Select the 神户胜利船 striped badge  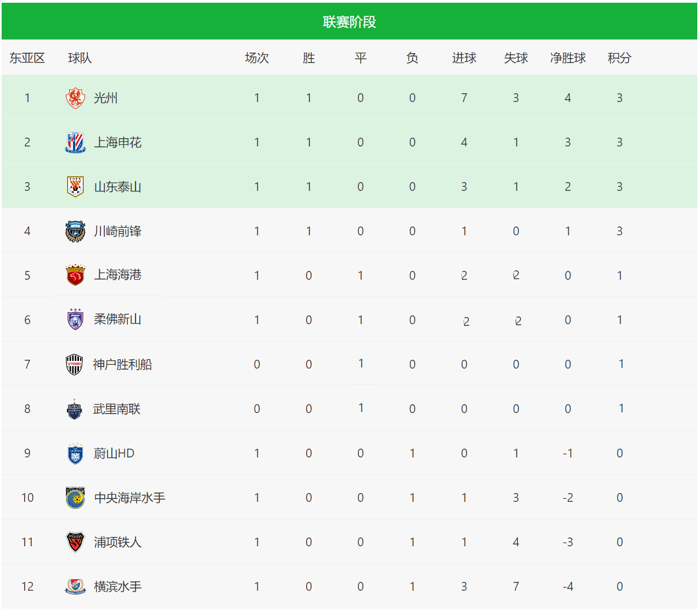coord(75,364)
